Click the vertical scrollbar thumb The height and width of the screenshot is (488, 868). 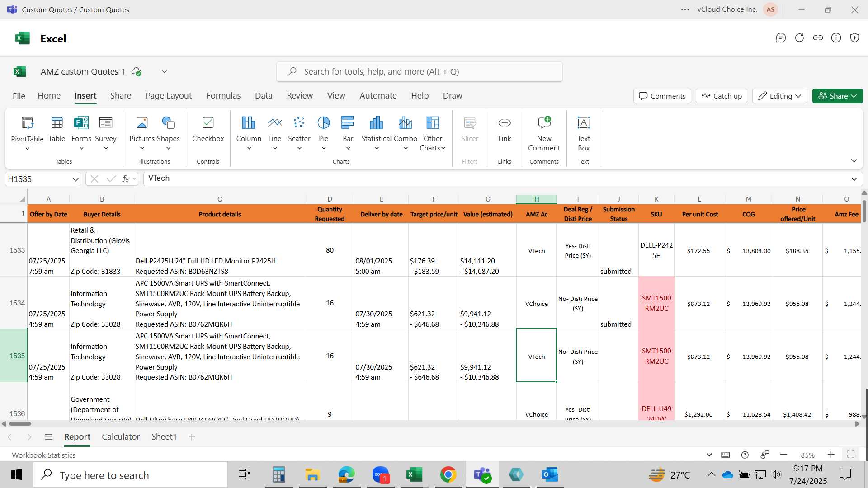[x=864, y=211]
